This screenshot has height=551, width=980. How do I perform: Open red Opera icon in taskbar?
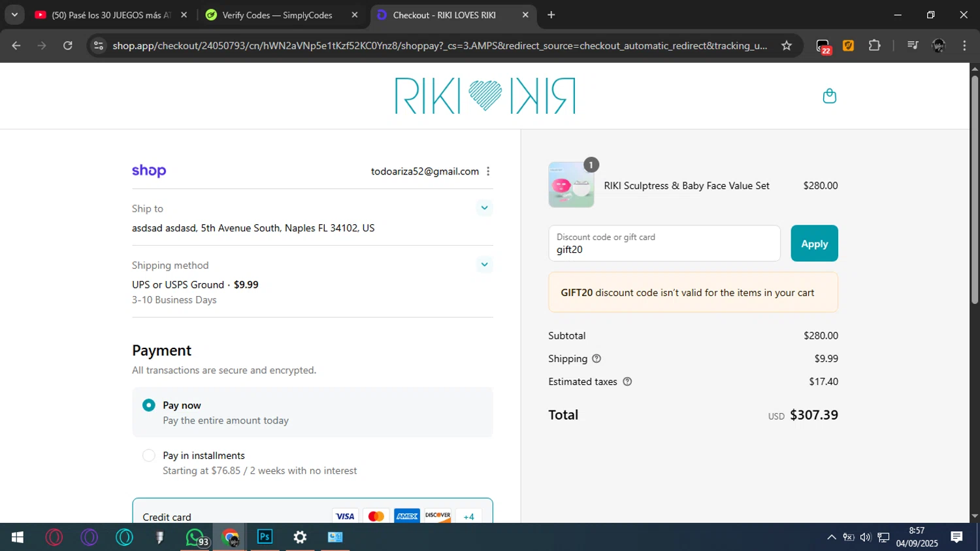(54, 537)
